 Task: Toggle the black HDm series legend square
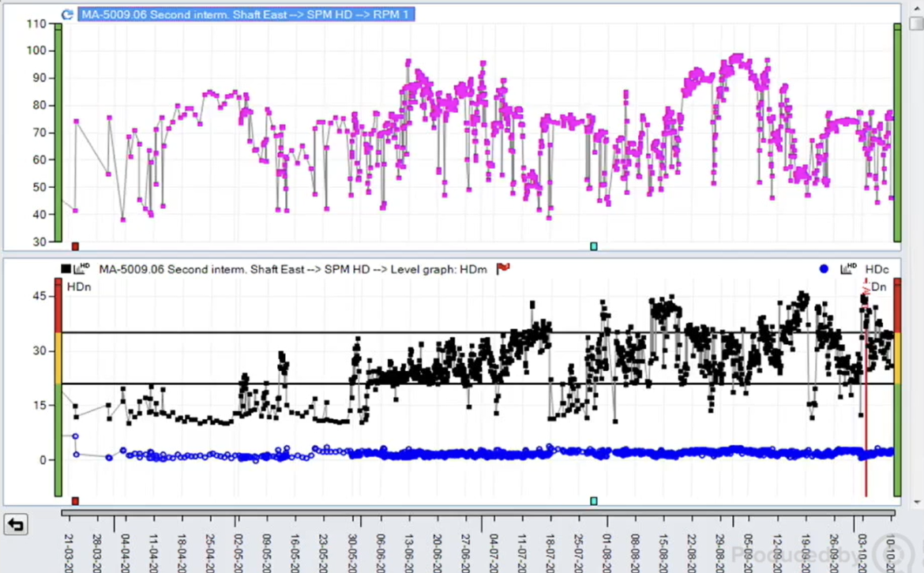point(66,269)
